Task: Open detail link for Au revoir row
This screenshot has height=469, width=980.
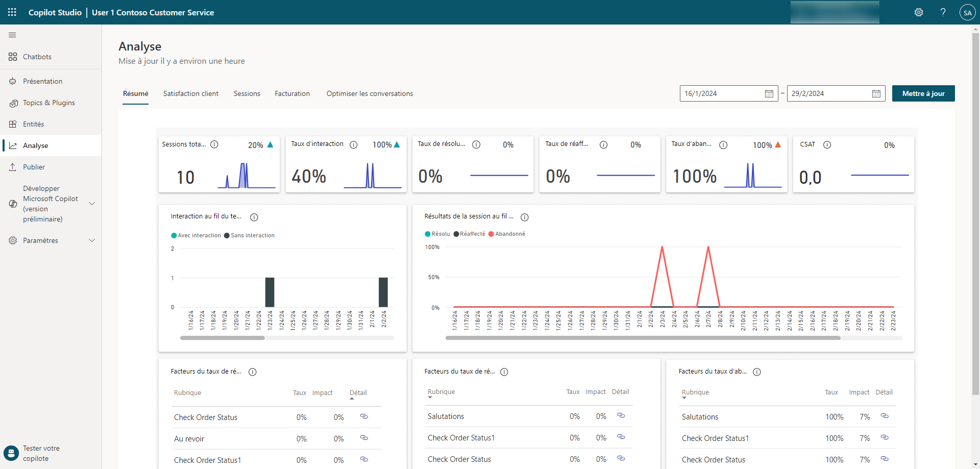Action: click(364, 438)
